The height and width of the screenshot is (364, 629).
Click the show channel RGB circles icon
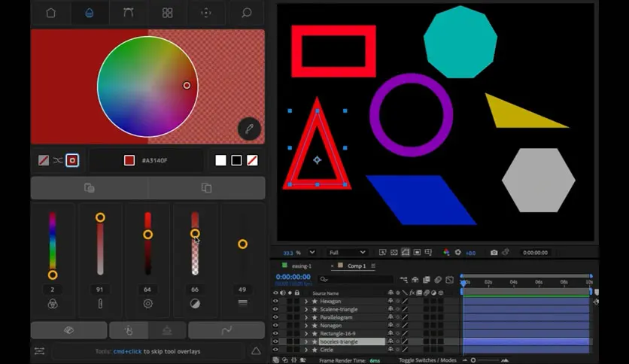(x=446, y=252)
